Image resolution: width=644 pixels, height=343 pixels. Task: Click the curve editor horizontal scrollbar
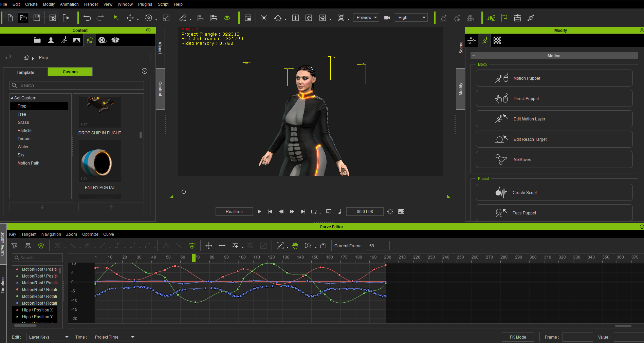623,326
